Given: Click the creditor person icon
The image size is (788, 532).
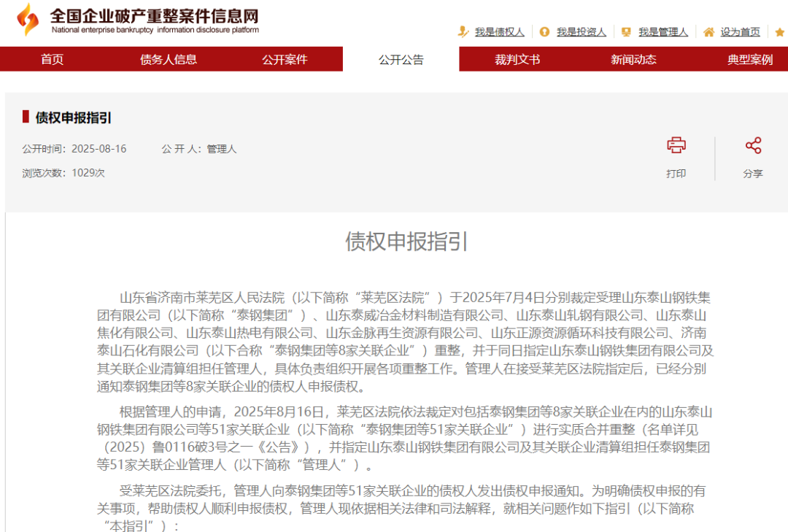Looking at the screenshot, I should click(x=463, y=31).
